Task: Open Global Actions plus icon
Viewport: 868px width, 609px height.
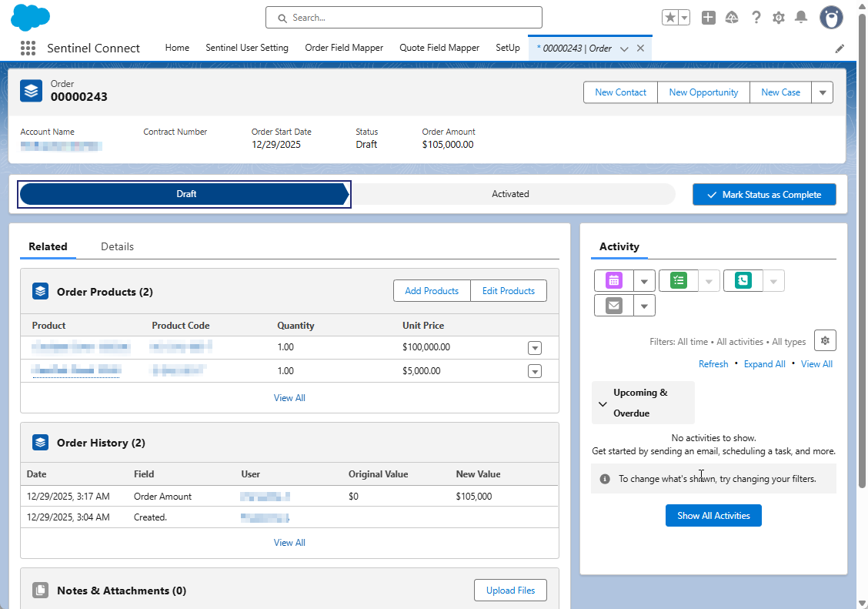Action: pyautogui.click(x=709, y=18)
